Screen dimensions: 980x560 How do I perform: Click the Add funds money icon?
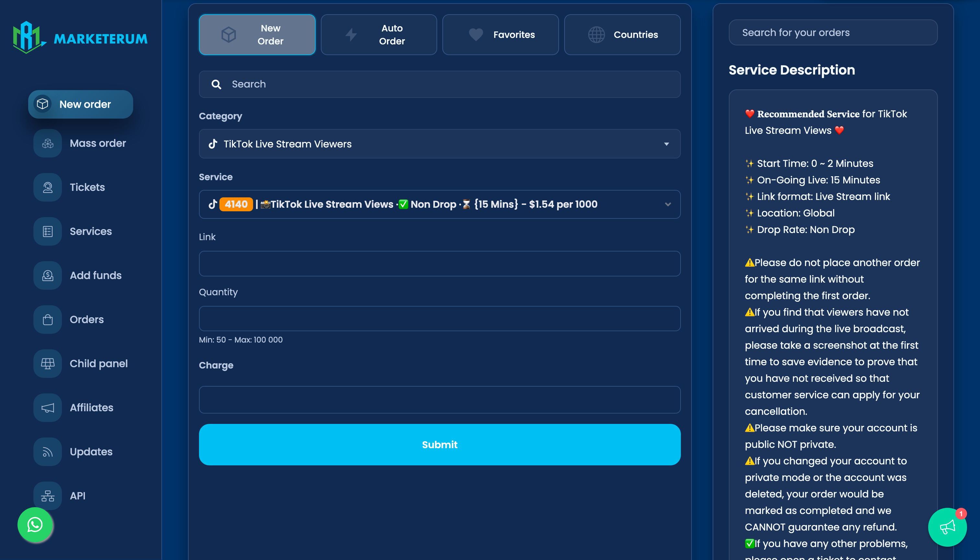(x=48, y=275)
